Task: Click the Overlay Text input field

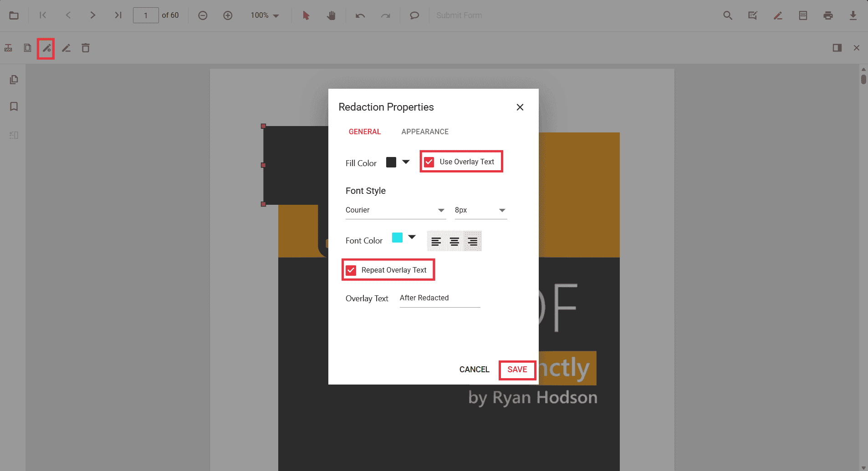Action: click(x=439, y=298)
